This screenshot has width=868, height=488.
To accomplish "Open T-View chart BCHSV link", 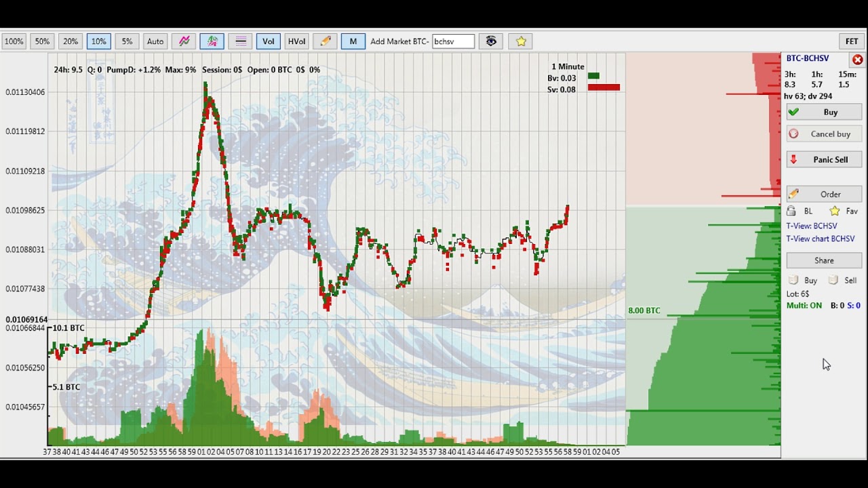I will pyautogui.click(x=821, y=239).
